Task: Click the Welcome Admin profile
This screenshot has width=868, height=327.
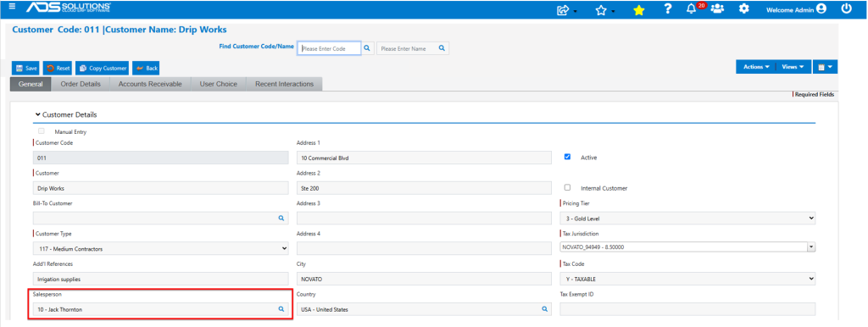Action: pos(796,9)
